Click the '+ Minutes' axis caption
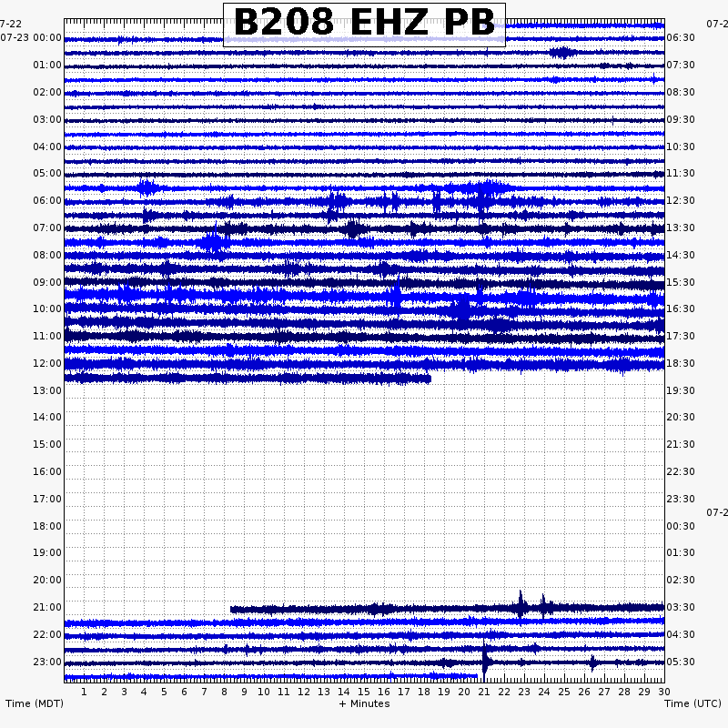Image resolution: width=728 pixels, height=728 pixels. tap(365, 703)
